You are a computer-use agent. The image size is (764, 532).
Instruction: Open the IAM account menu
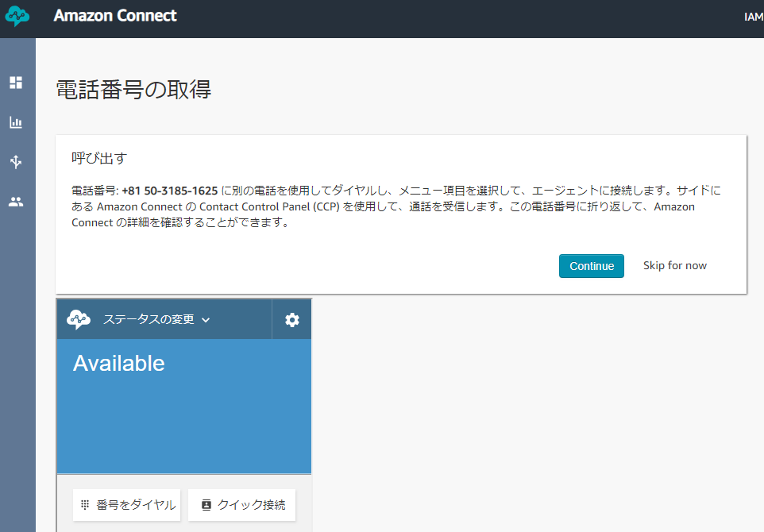(754, 17)
